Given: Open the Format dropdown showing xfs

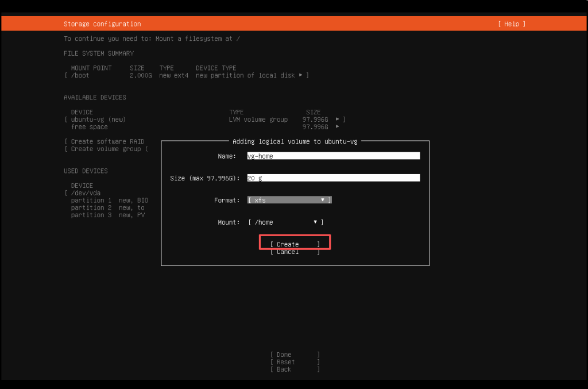Looking at the screenshot, I should (289, 199).
